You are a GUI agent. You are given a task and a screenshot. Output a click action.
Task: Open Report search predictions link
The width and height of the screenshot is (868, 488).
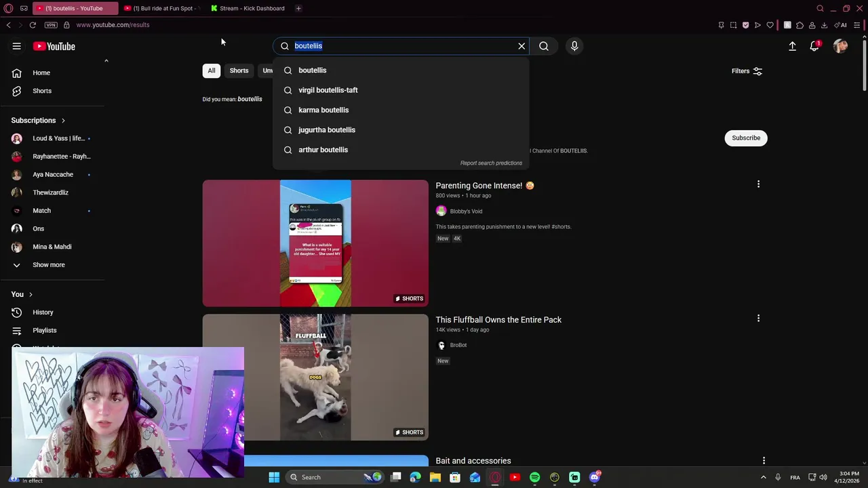491,163
